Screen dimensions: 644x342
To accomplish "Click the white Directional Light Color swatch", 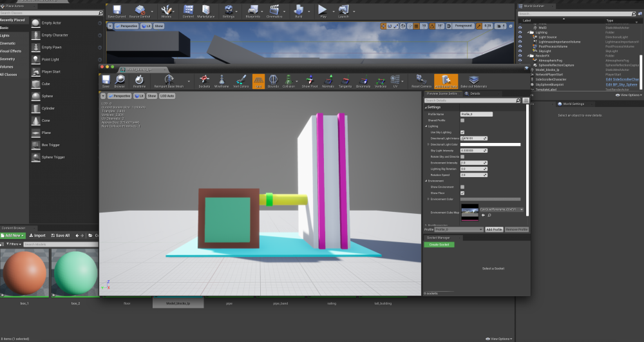I will 490,144.
